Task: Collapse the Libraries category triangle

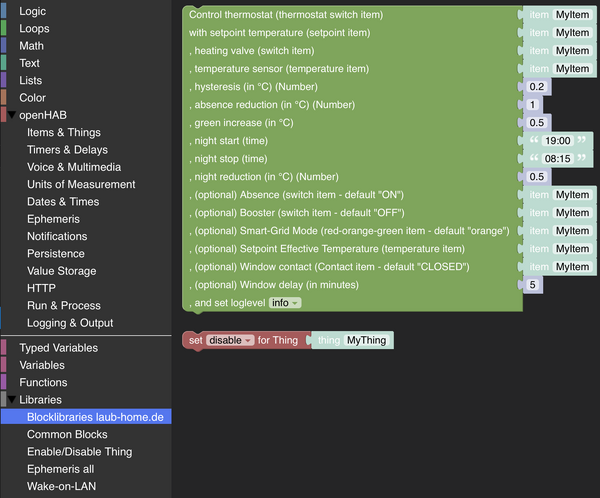Action: click(10, 399)
